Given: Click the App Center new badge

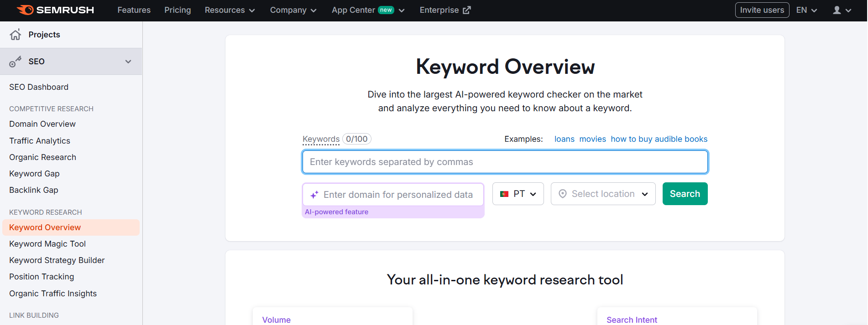Looking at the screenshot, I should pyautogui.click(x=386, y=10).
